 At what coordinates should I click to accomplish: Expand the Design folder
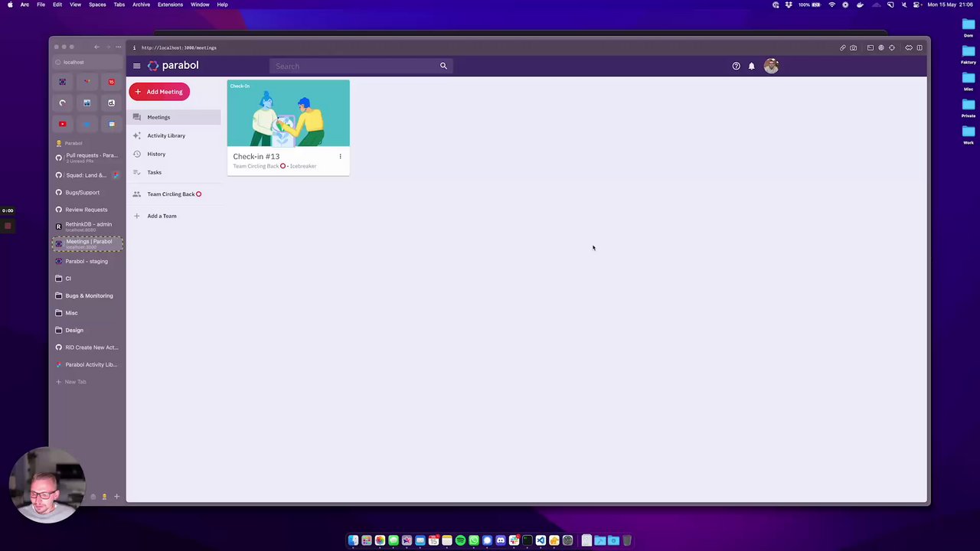coord(87,330)
